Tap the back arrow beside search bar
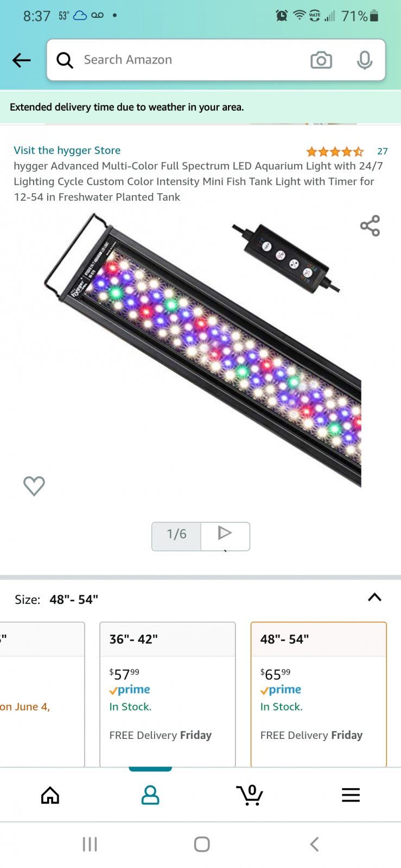 tap(22, 60)
